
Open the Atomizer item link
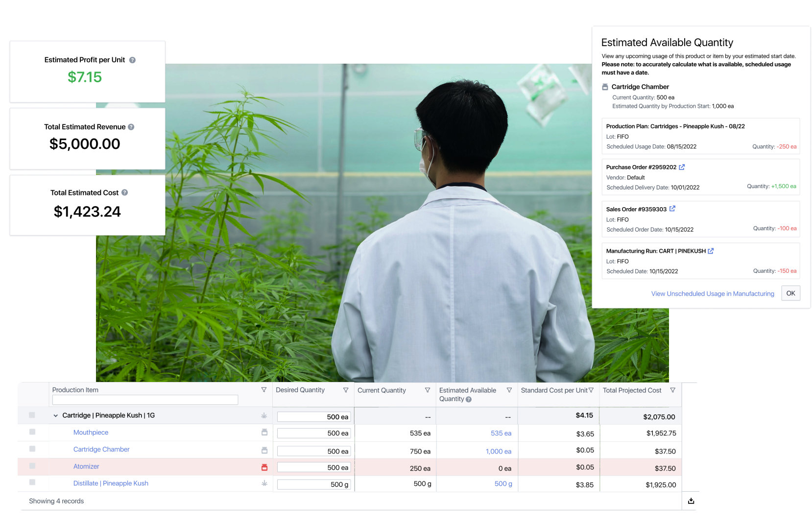86,467
